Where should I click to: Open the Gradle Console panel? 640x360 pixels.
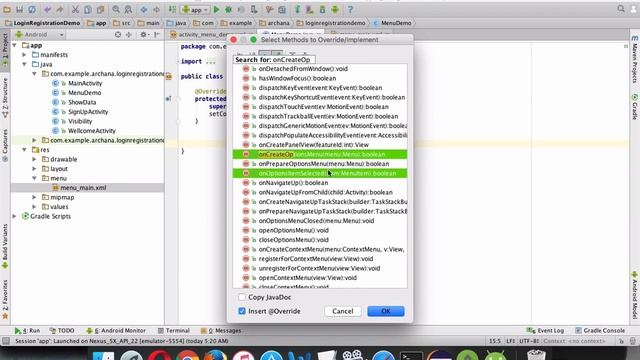600,331
